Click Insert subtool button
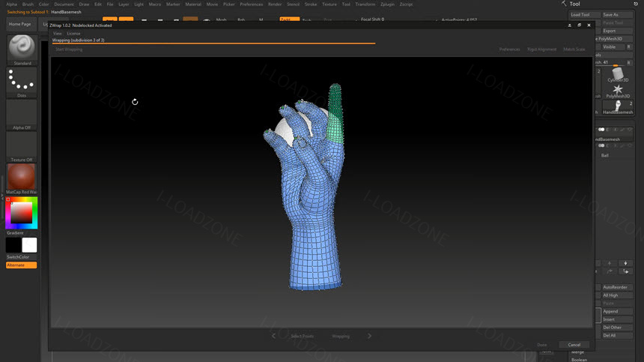Screen dimensions: 644x362 coord(617,319)
